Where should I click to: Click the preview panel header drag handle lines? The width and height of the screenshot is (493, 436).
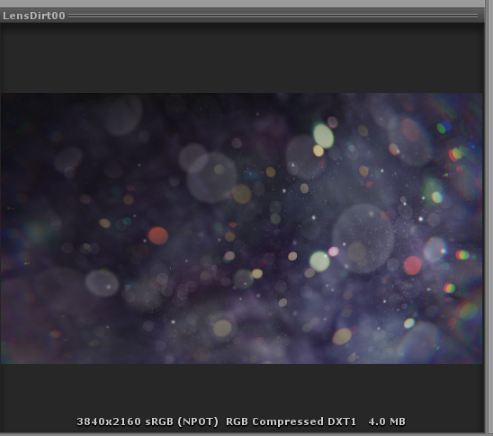(273, 16)
